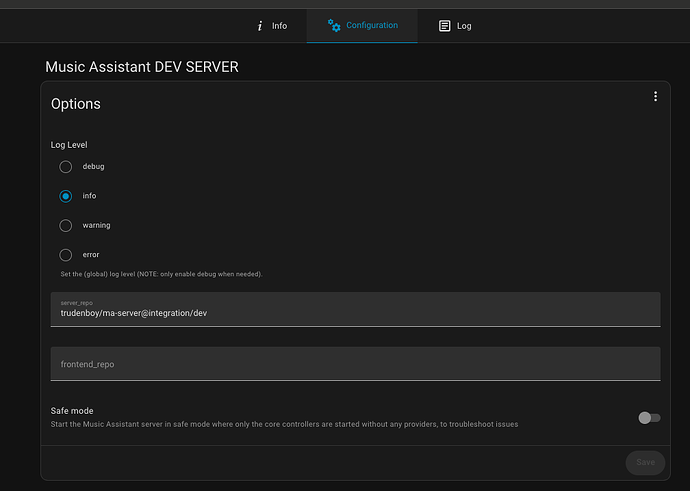Toggle the Safe mode switch
The height and width of the screenshot is (491, 690).
(649, 418)
